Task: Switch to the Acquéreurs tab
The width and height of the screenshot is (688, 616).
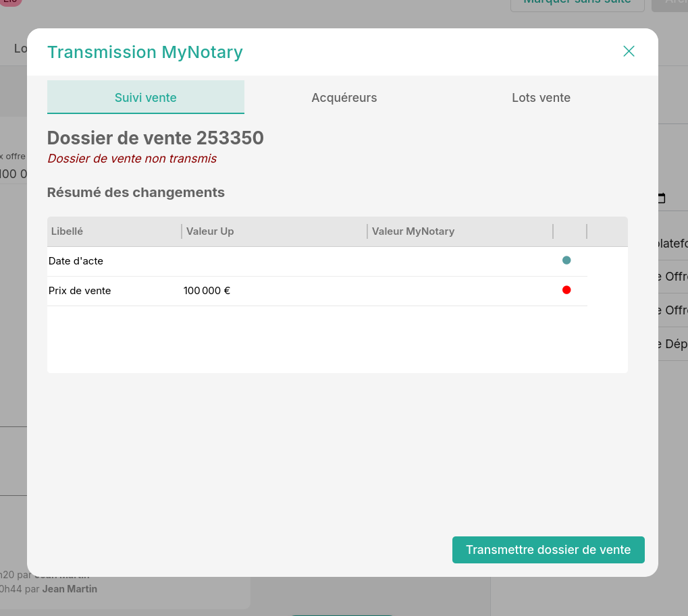Action: tap(344, 97)
